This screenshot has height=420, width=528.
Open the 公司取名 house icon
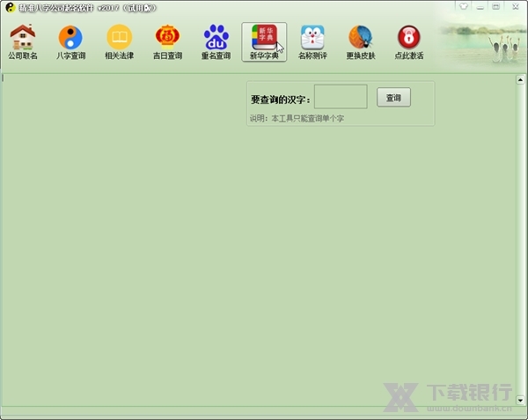[x=23, y=41]
